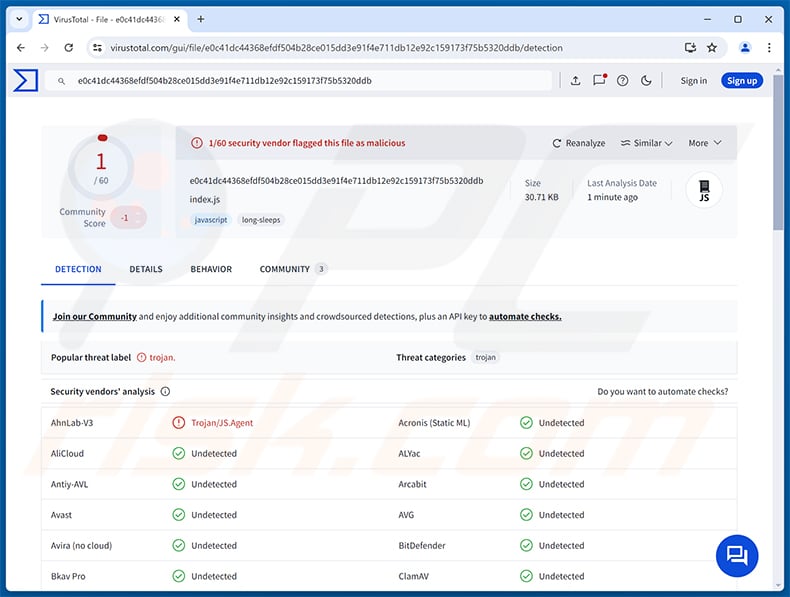Click the index.js file name

(205, 200)
